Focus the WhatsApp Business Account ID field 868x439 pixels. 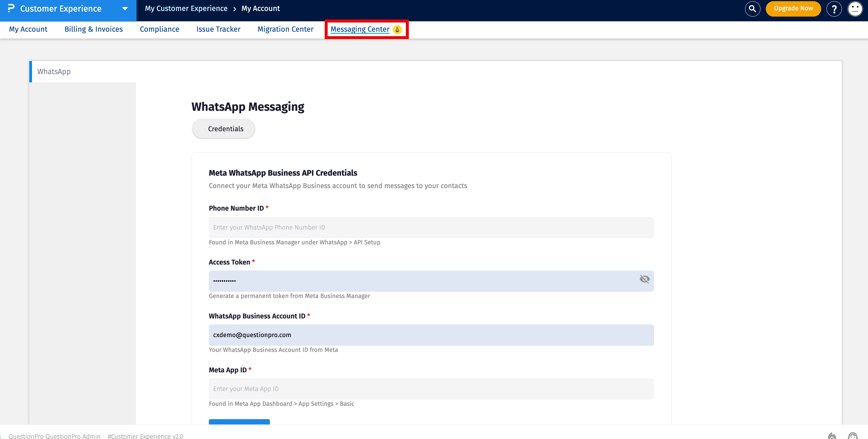[431, 335]
